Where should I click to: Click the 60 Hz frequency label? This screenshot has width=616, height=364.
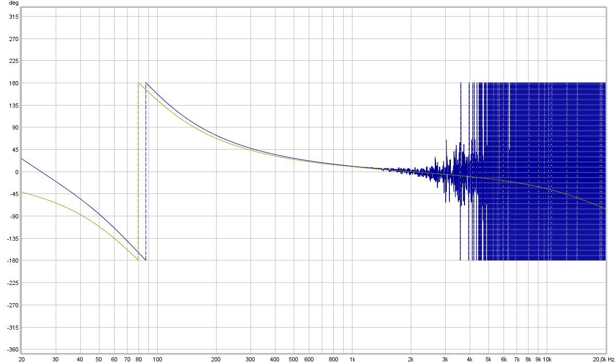pyautogui.click(x=114, y=359)
